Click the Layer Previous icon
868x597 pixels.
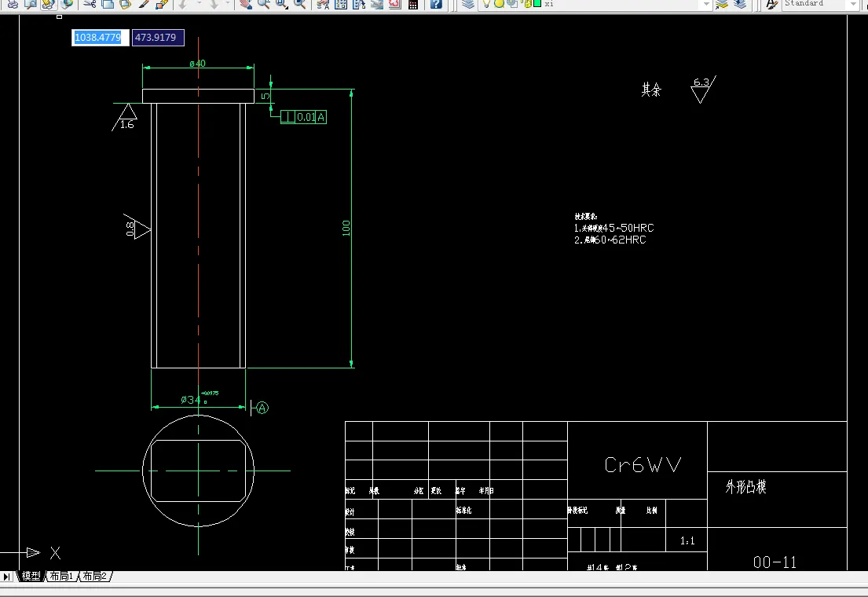tap(740, 4)
